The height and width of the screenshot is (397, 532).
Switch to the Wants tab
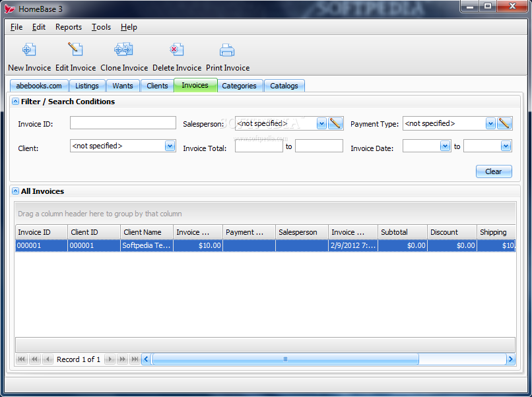(x=123, y=86)
